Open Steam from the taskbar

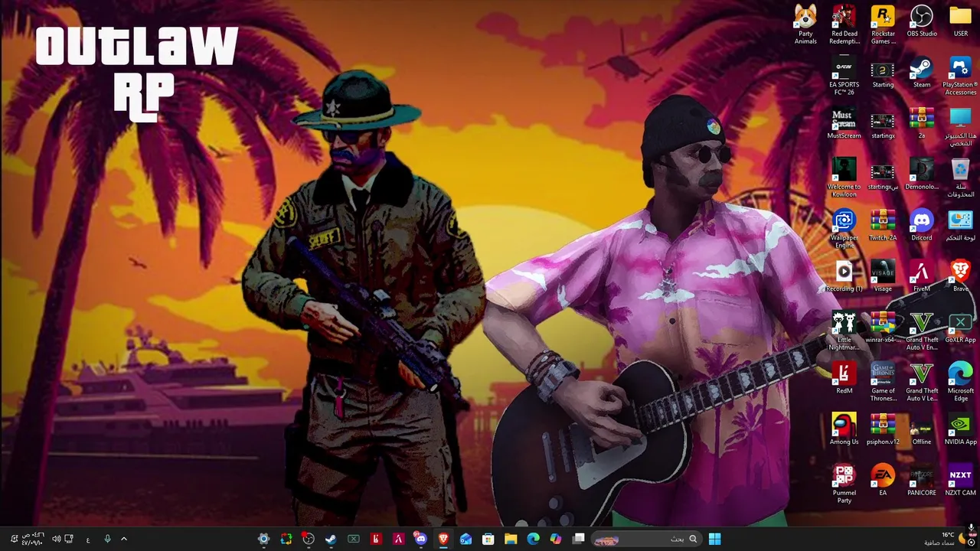click(331, 539)
